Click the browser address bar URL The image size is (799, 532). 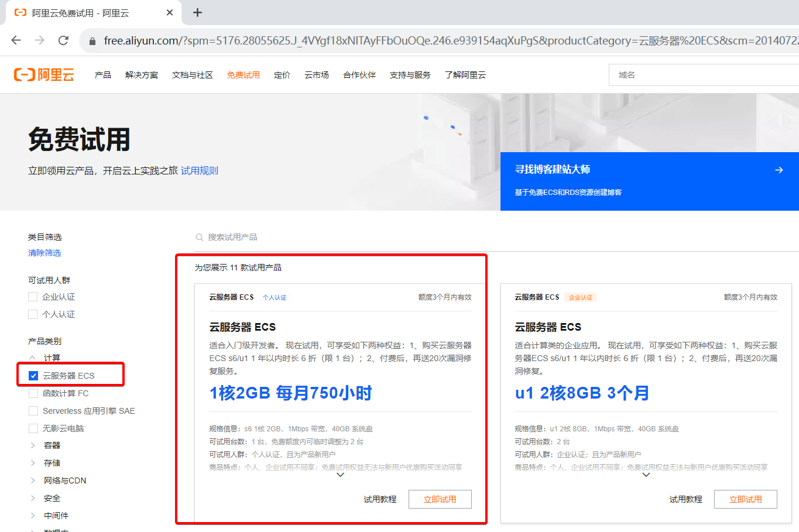coord(451,40)
